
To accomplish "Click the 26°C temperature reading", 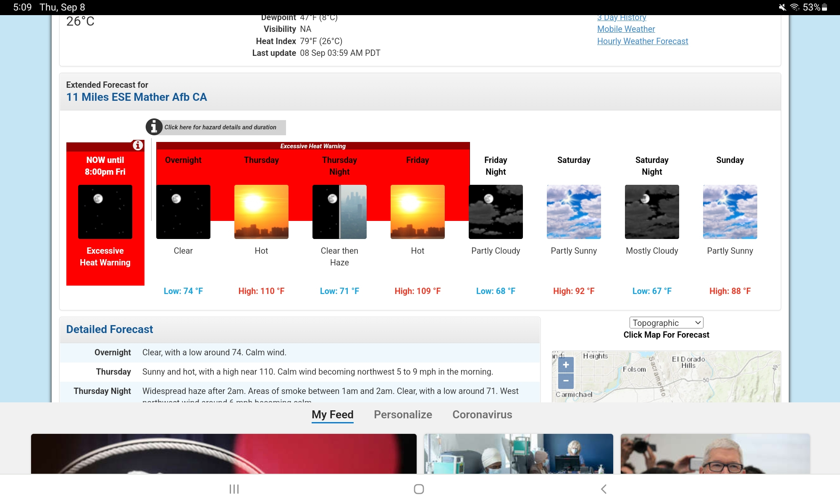I will pos(80,21).
